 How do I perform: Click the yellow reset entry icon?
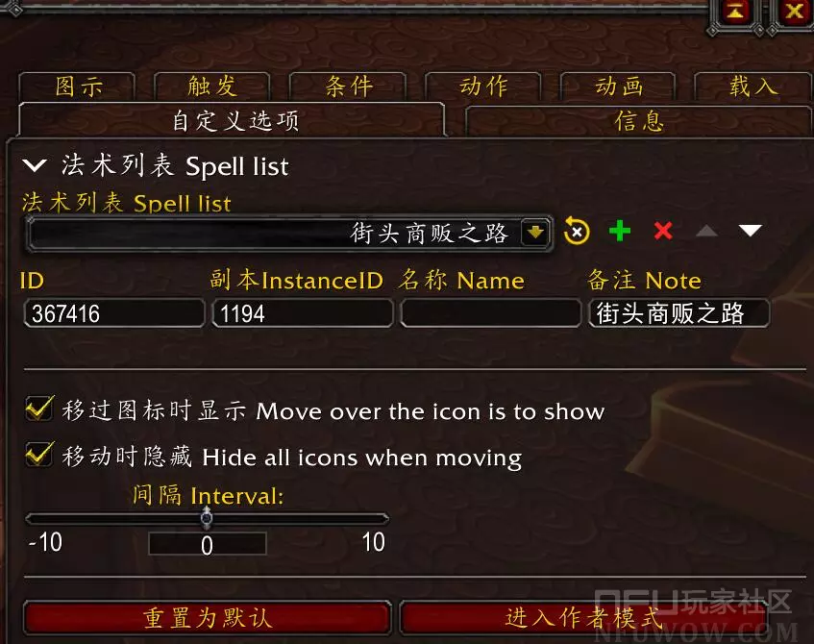point(577,231)
